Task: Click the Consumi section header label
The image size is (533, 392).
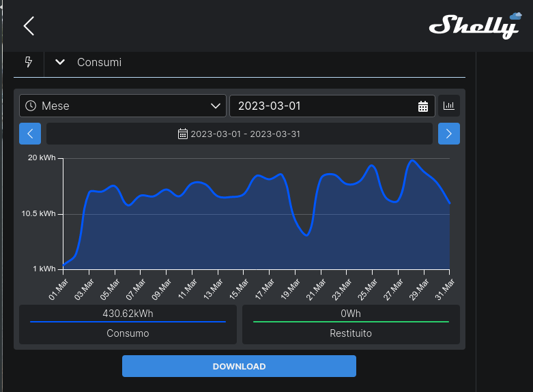Action: pyautogui.click(x=99, y=62)
